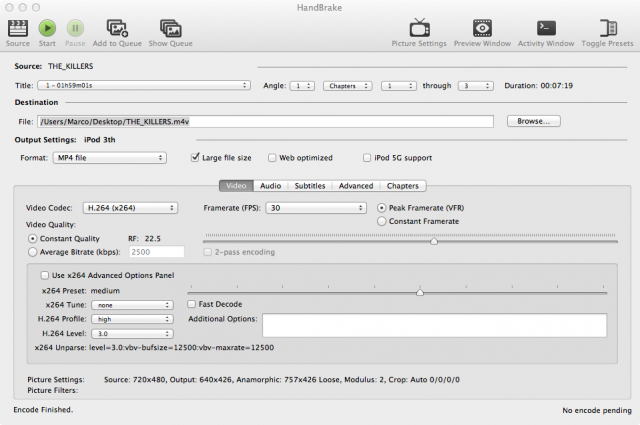Screen dimensions: 640x425
Task: Click the RF value 22.5
Action: [153, 239]
